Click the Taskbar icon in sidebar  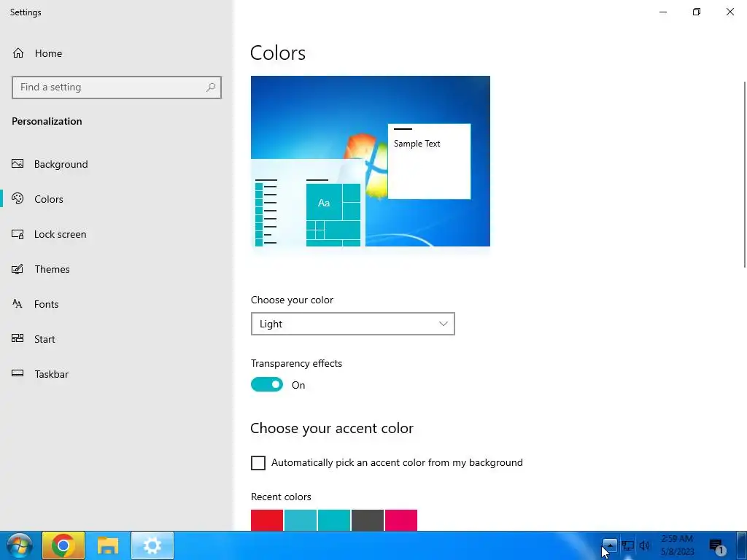point(18,373)
